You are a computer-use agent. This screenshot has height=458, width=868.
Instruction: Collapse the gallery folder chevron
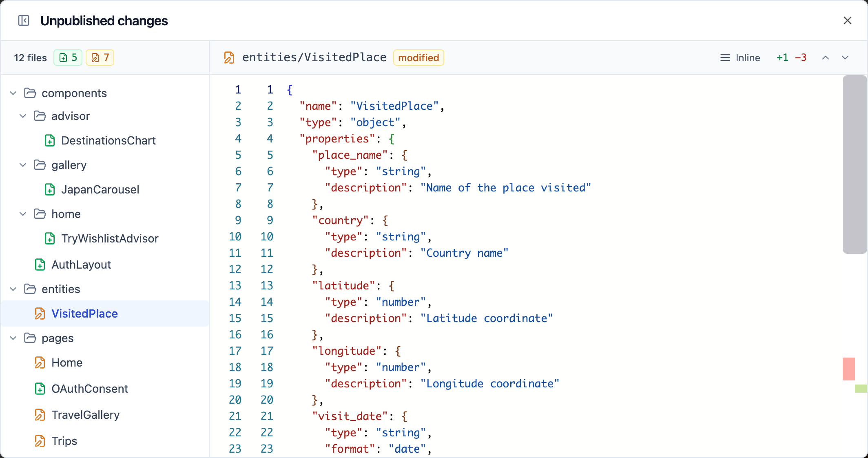(x=23, y=165)
